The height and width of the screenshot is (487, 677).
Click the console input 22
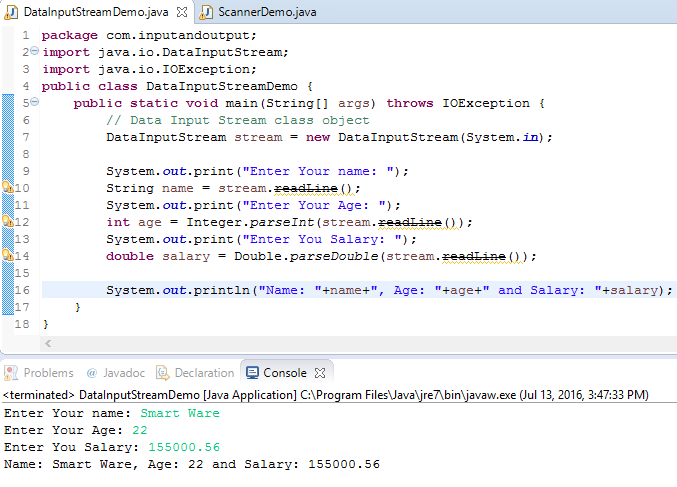tap(140, 430)
